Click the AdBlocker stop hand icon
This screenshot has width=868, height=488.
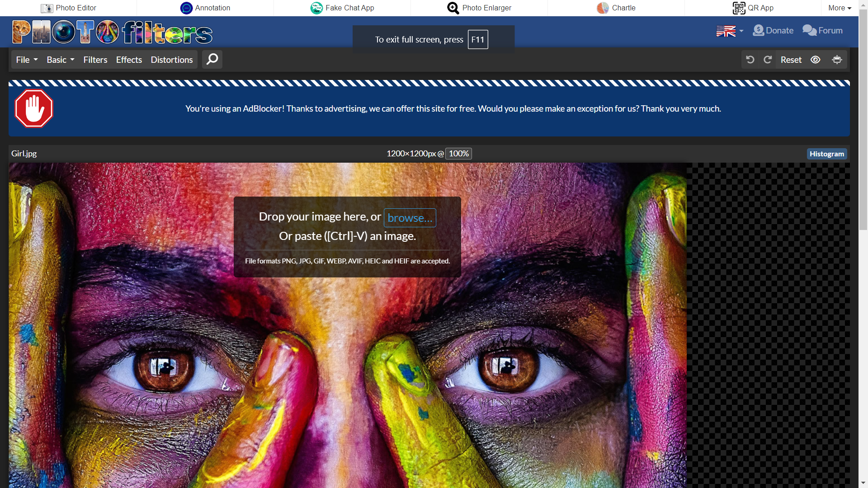point(34,108)
